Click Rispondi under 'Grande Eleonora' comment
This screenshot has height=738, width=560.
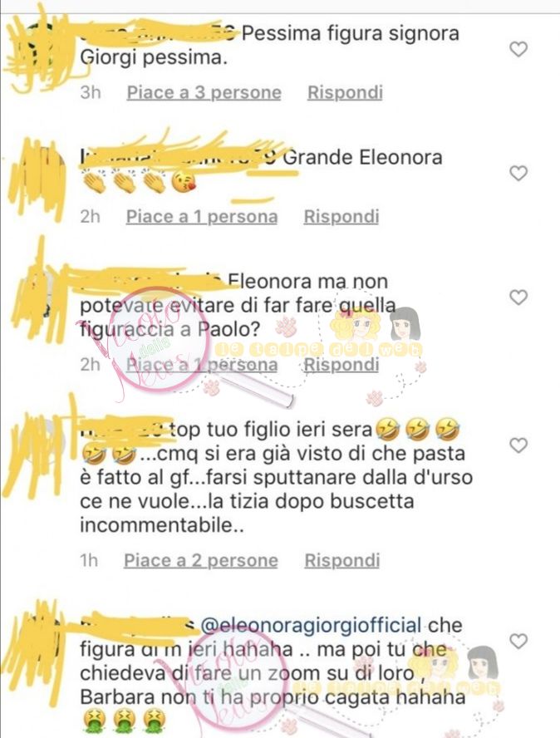[341, 217]
